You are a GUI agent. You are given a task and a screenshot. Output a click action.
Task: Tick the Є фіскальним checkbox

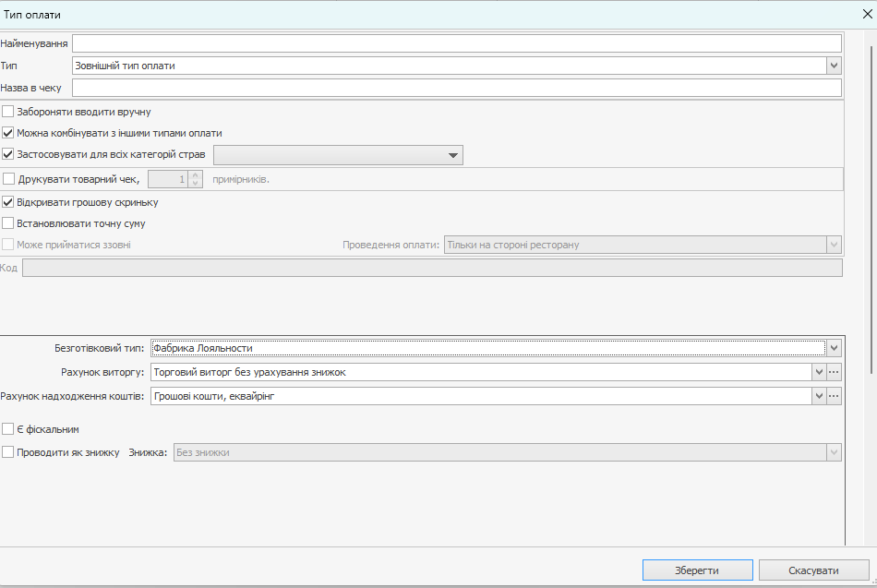(x=8, y=429)
